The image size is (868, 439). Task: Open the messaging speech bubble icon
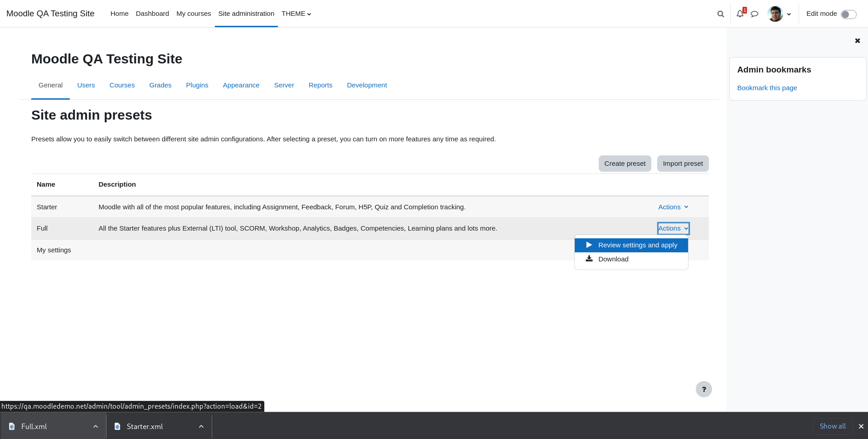click(x=754, y=14)
